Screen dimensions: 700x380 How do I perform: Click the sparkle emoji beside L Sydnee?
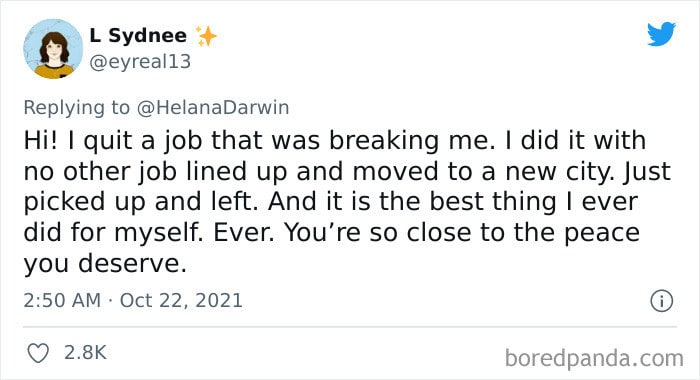click(206, 36)
